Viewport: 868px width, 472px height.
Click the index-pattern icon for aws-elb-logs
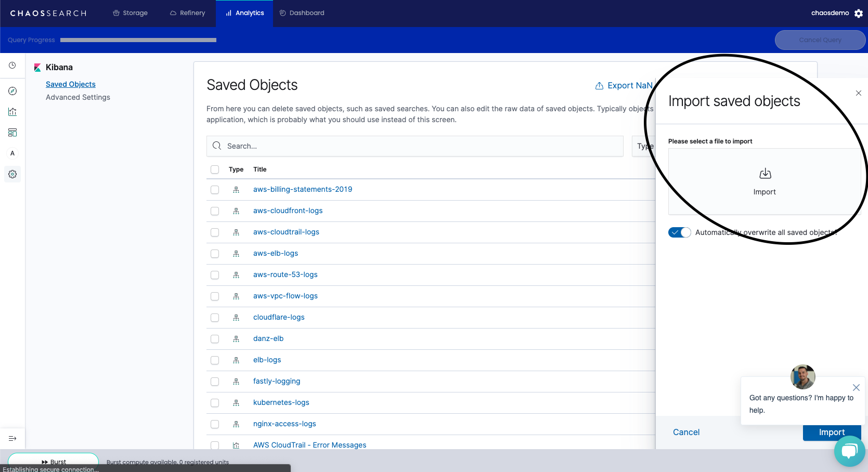tap(236, 254)
